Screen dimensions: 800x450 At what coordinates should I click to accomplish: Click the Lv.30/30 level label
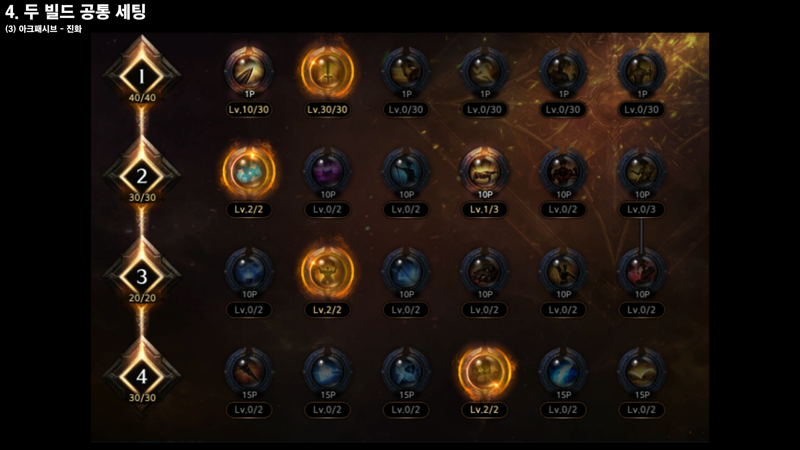[x=327, y=109]
